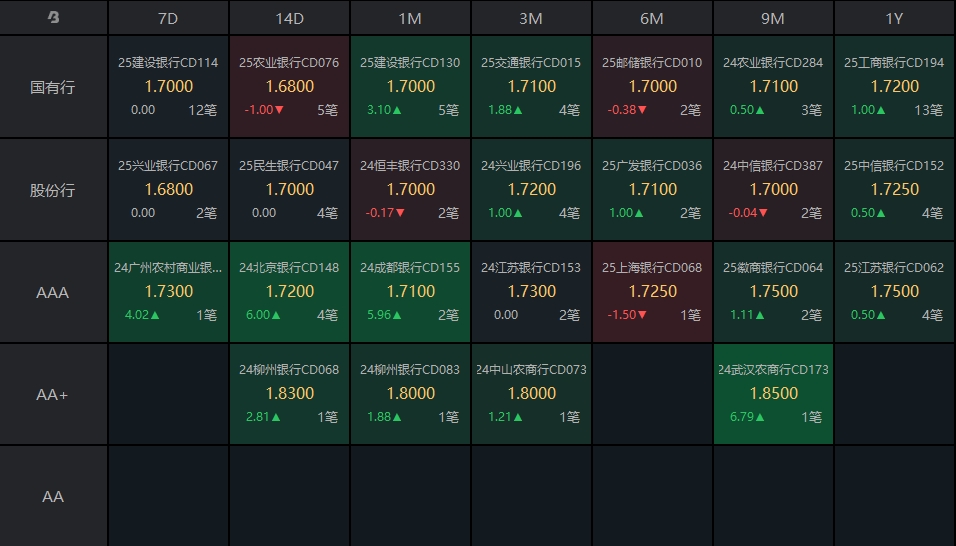Open the 25建设银行CD114 cell
The height and width of the screenshot is (546, 956).
point(168,87)
